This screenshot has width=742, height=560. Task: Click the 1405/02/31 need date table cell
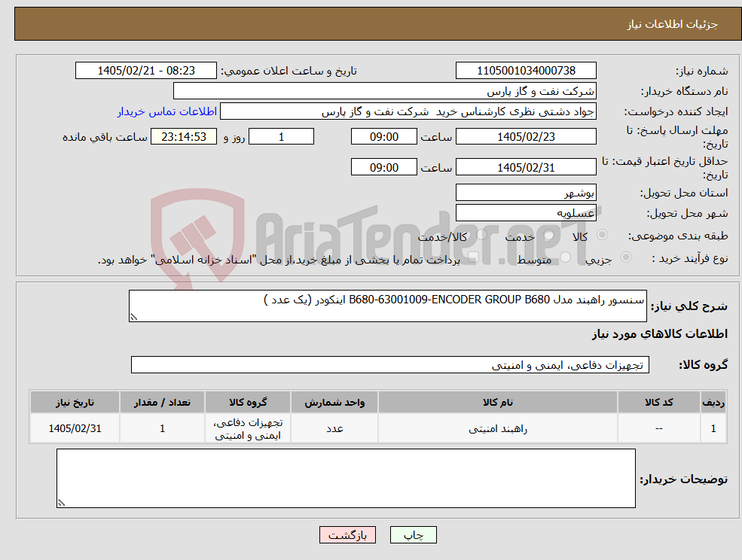[x=75, y=428]
